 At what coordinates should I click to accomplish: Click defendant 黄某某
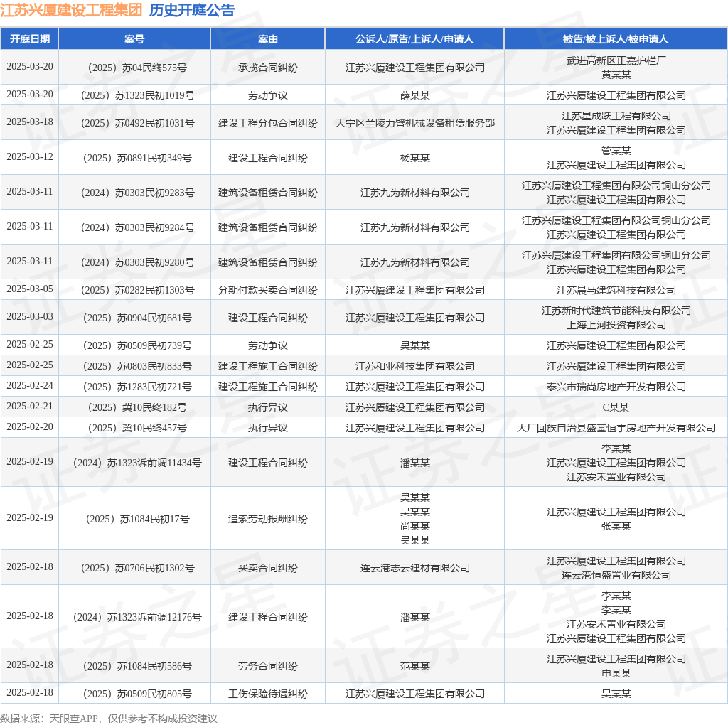coord(616,75)
